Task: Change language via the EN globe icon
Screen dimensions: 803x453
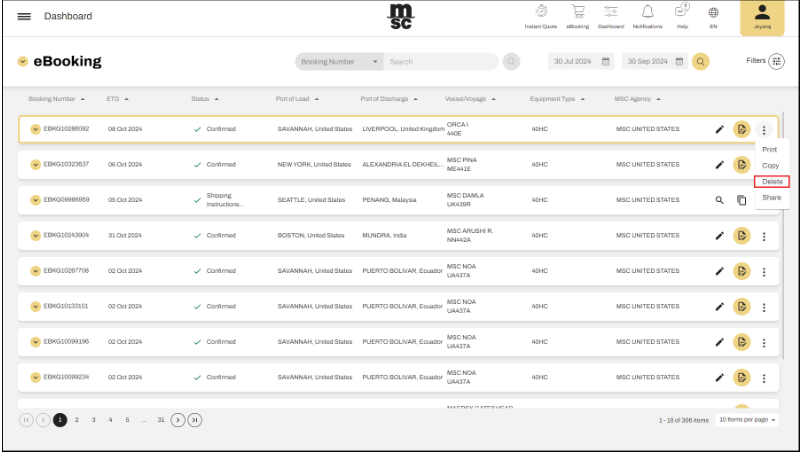Action: pyautogui.click(x=713, y=16)
